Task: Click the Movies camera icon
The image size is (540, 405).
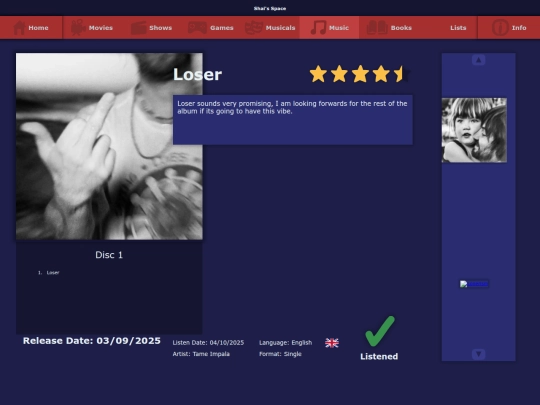Action: 78,28
